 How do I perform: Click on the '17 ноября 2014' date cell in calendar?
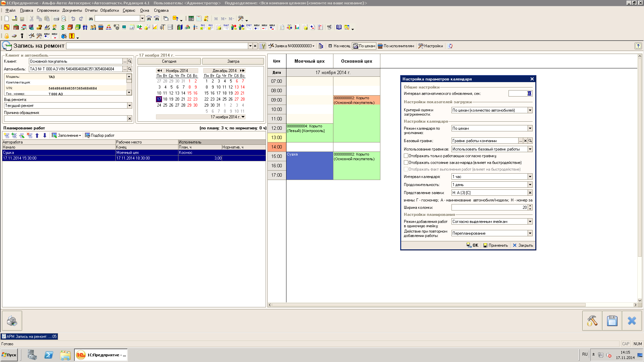click(159, 99)
